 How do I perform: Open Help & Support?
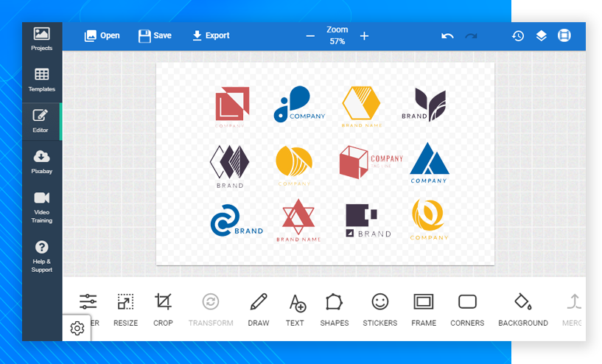coord(41,256)
